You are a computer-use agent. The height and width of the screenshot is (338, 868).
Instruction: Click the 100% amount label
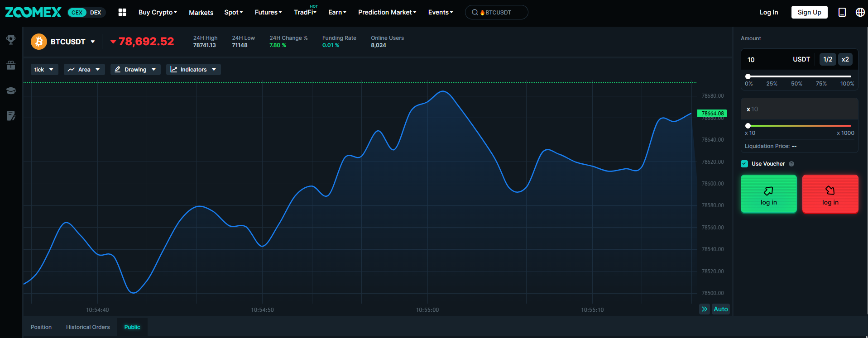847,84
